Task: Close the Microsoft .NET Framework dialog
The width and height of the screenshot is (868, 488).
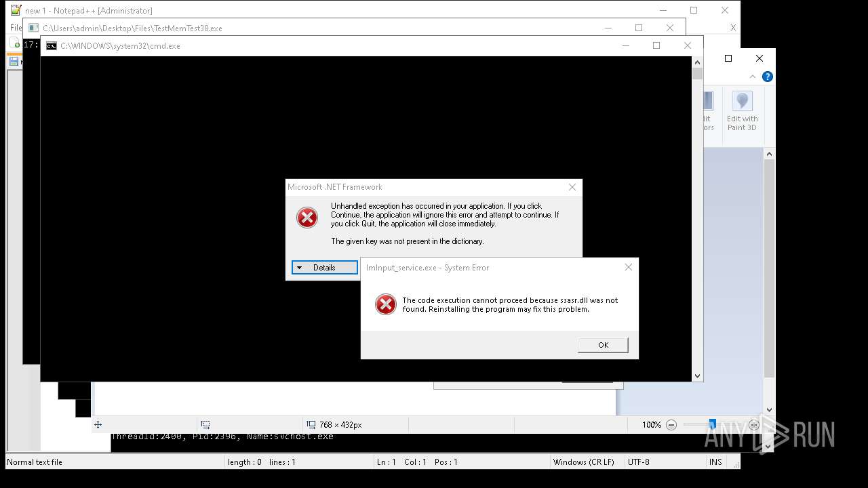Action: tap(572, 187)
